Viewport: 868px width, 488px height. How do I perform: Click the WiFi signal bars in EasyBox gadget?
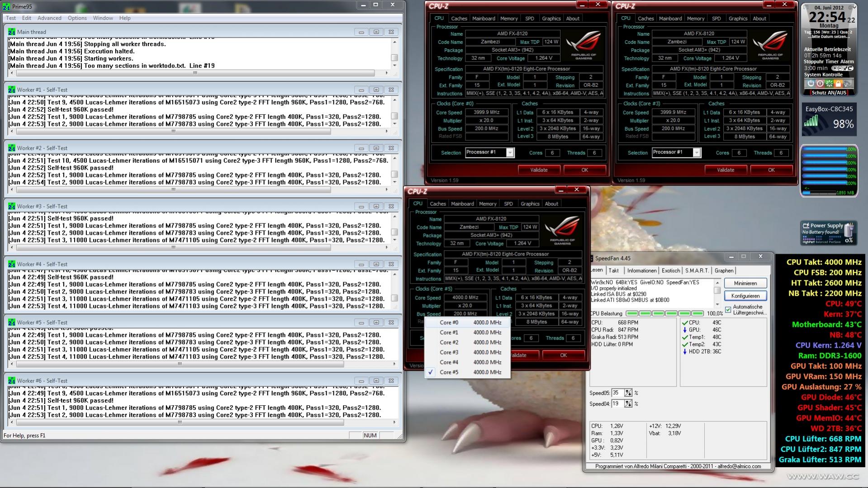[x=811, y=121]
